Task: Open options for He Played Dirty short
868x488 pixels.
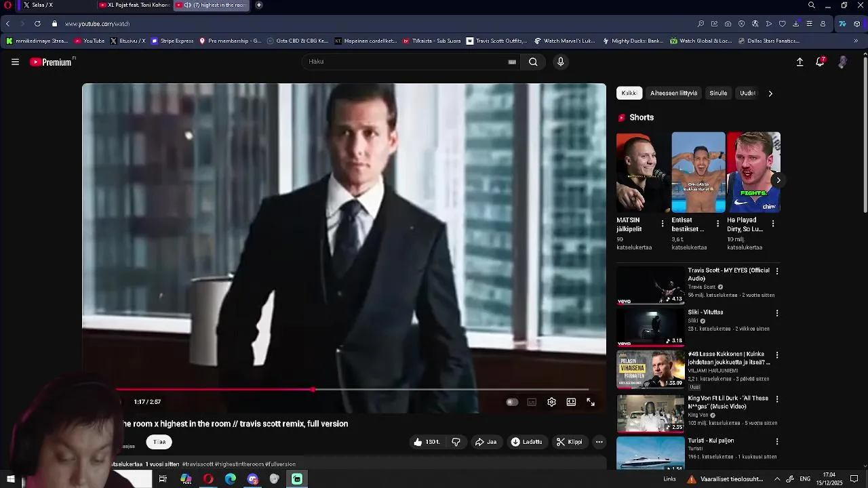Action: tap(772, 224)
